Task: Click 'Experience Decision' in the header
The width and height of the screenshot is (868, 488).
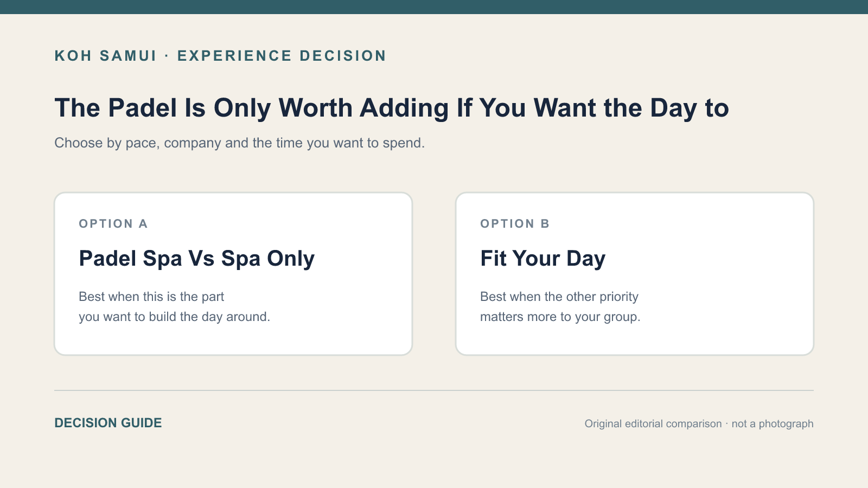Action: click(x=282, y=56)
